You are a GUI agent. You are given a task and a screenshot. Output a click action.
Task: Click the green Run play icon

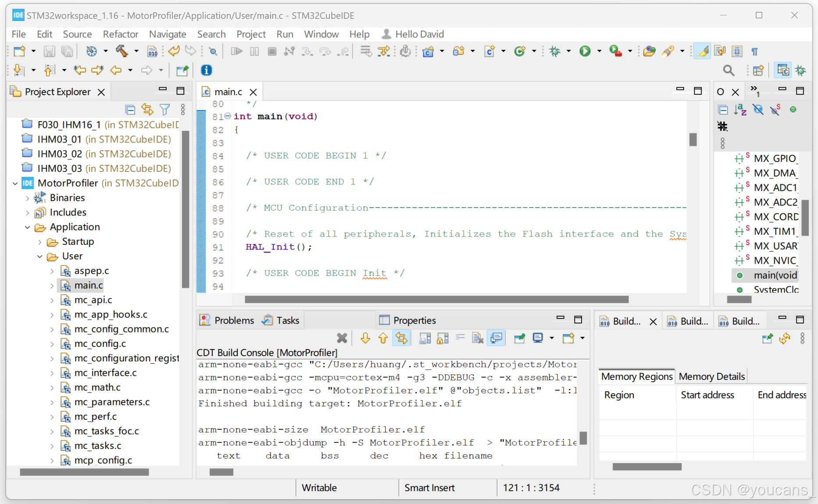pyautogui.click(x=585, y=51)
